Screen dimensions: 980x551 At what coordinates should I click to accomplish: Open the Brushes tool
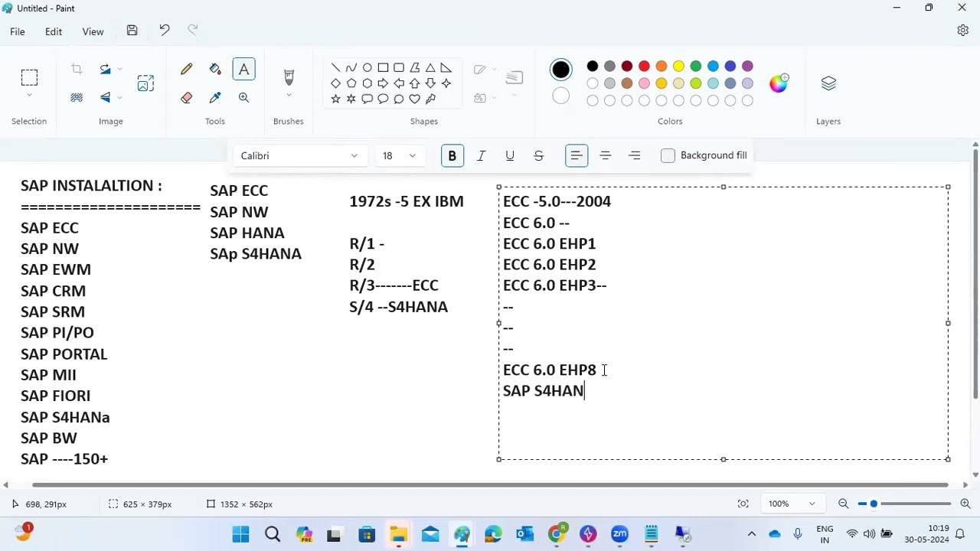tap(289, 77)
